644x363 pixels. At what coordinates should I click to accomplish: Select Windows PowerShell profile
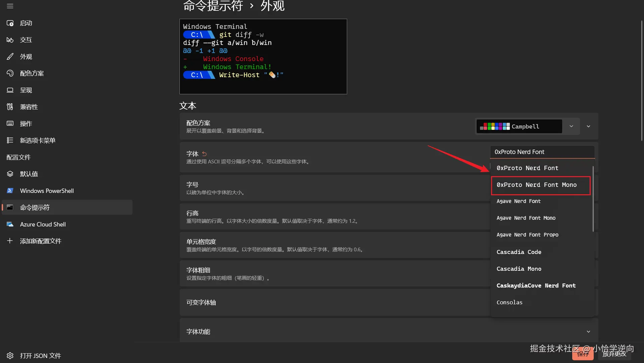[47, 191]
